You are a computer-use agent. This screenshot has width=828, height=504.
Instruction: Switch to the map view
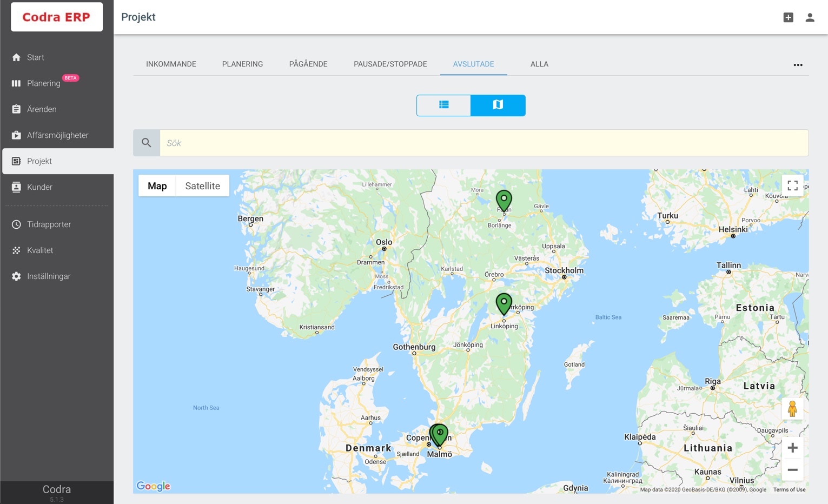click(x=498, y=105)
